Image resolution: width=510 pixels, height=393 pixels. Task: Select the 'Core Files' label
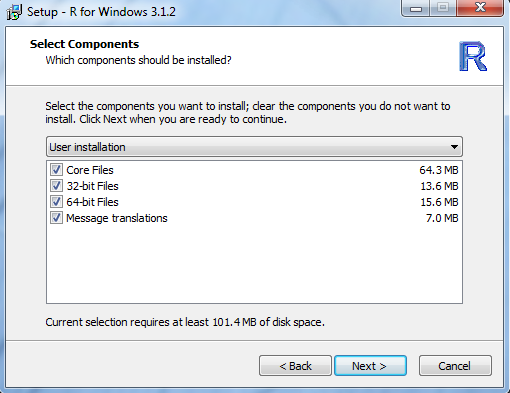(x=90, y=170)
